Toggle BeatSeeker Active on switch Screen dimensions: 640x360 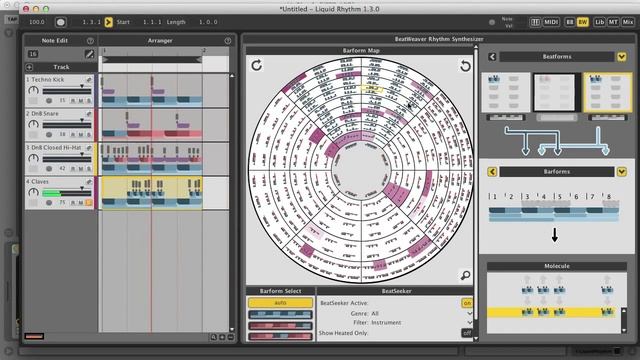pyautogui.click(x=467, y=303)
